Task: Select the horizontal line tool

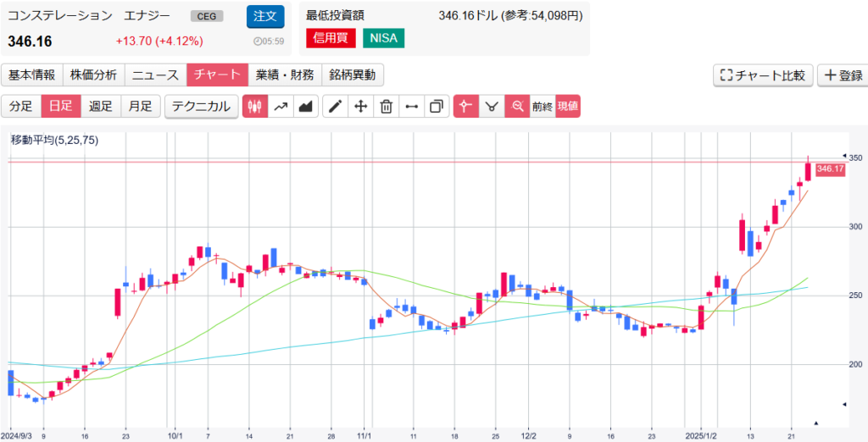Action: click(412, 107)
